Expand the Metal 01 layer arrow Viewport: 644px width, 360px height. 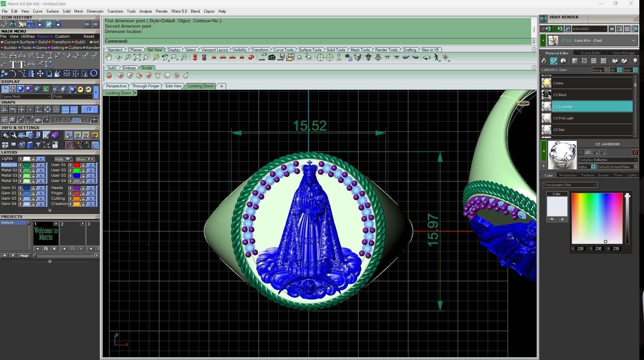[x=20, y=165]
